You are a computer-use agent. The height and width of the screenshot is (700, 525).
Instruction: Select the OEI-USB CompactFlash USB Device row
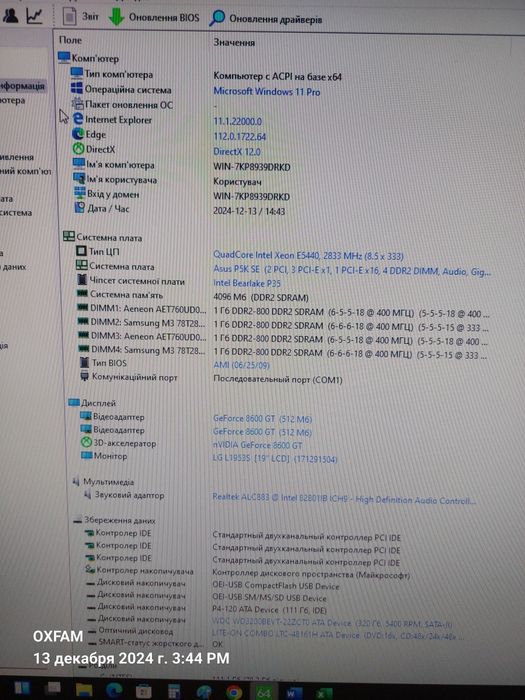213,584
